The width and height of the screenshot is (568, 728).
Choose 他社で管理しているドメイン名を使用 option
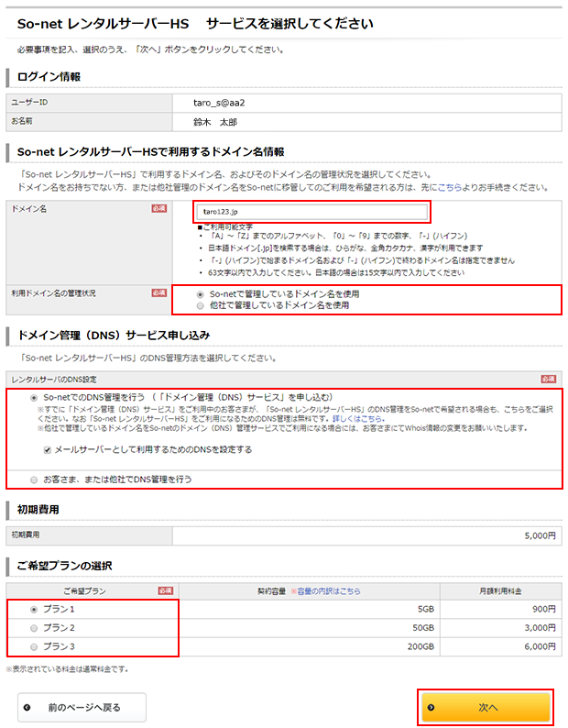(x=201, y=305)
